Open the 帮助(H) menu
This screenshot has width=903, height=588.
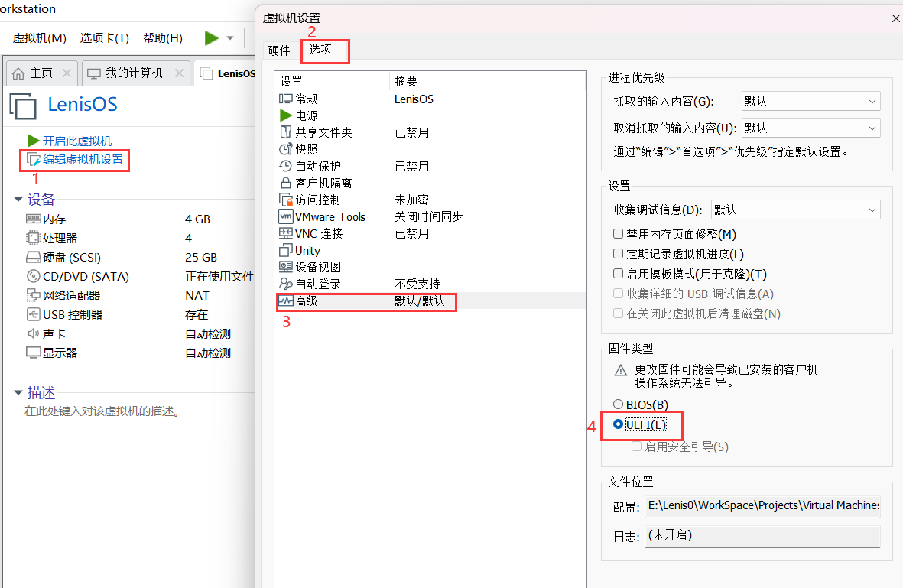click(x=163, y=38)
